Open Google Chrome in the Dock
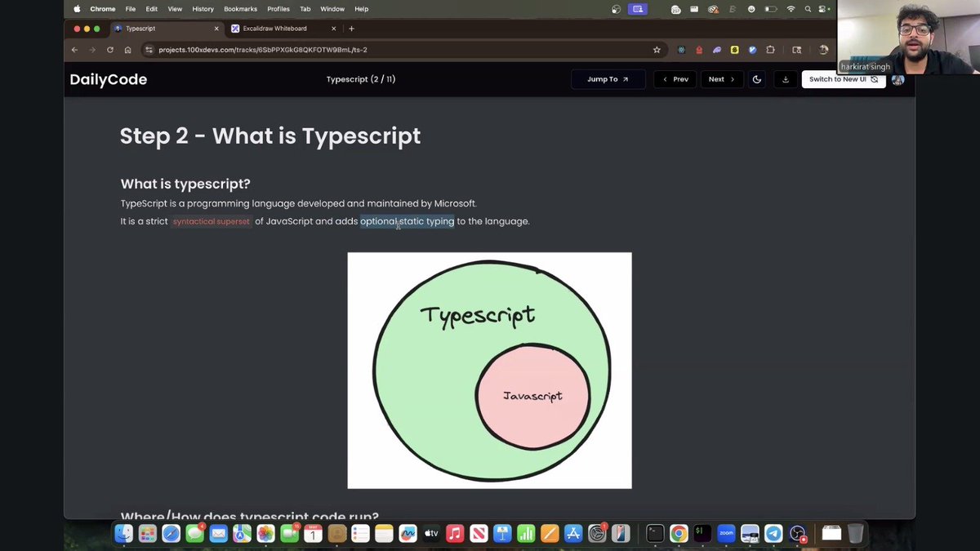This screenshot has width=980, height=551. (679, 533)
